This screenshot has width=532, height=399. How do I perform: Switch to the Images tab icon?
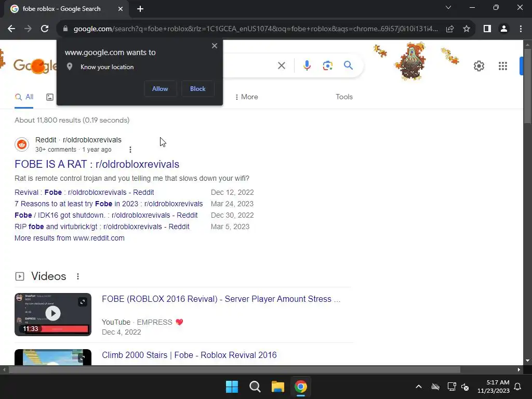(50, 97)
